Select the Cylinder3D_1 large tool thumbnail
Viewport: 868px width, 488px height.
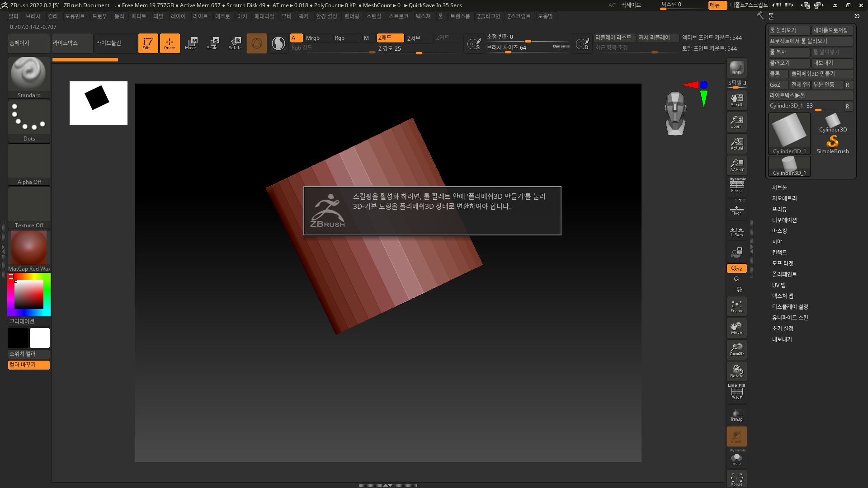tap(789, 134)
